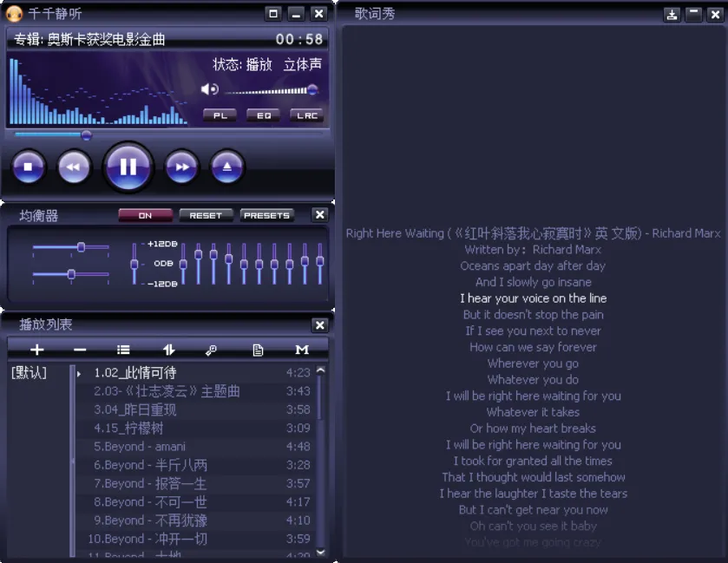The width and height of the screenshot is (728, 563).
Task: Open the find/search track icon
Action: (211, 350)
